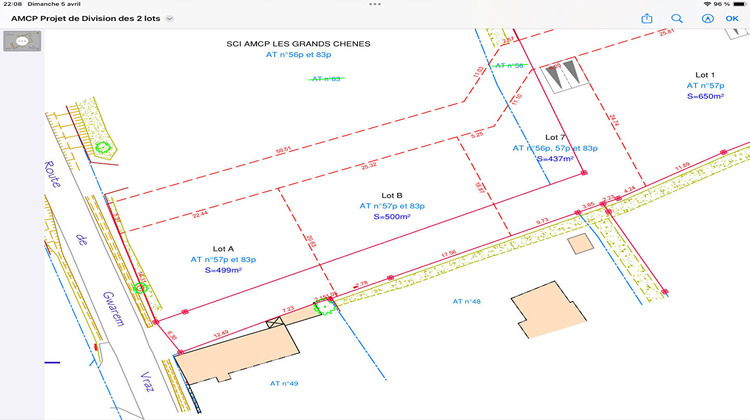Screen dimensions: 750x420
Task: Tap the title 'AMCP Projet de Division des 2 lots'
Action: [86, 19]
